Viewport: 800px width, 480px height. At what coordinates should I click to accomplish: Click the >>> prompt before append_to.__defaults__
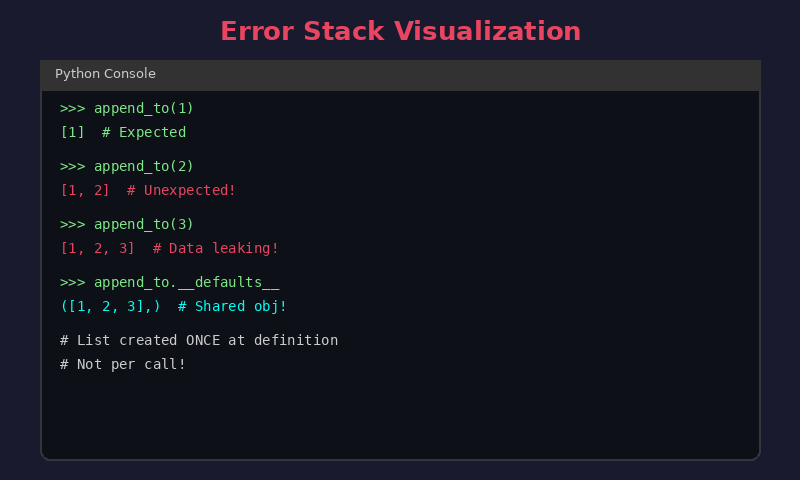tap(72, 282)
